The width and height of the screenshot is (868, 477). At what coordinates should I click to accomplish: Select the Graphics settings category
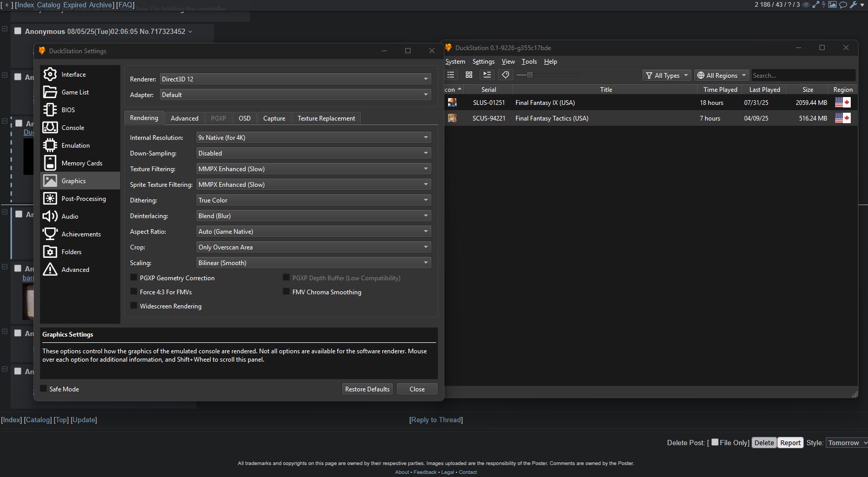pos(80,181)
